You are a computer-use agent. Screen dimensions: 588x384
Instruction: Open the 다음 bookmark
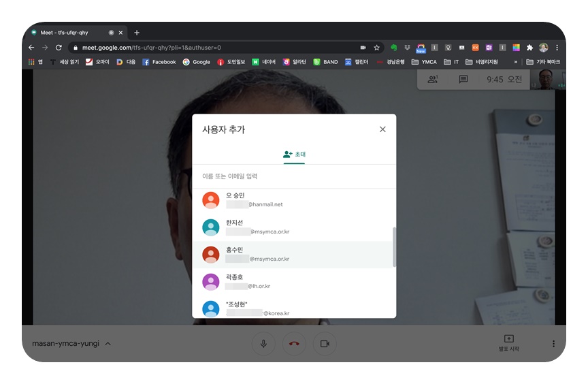(126, 62)
